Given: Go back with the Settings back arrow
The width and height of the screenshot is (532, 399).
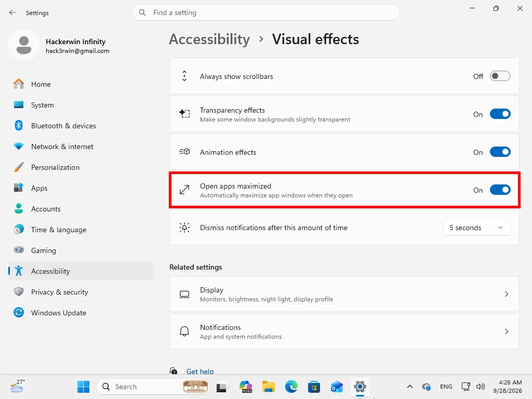Looking at the screenshot, I should click(x=12, y=12).
